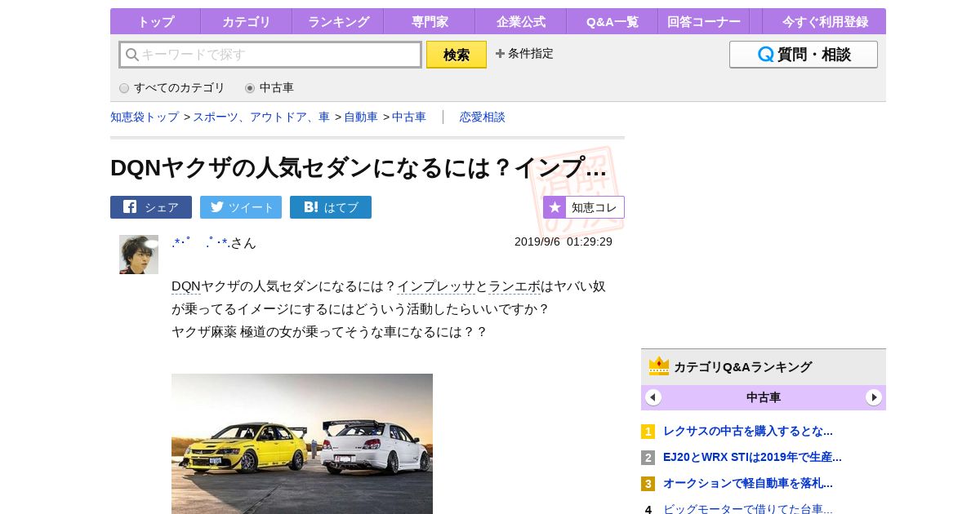Click the gold rank 1 badge
Screen dimensions: 980x514
coord(648,432)
